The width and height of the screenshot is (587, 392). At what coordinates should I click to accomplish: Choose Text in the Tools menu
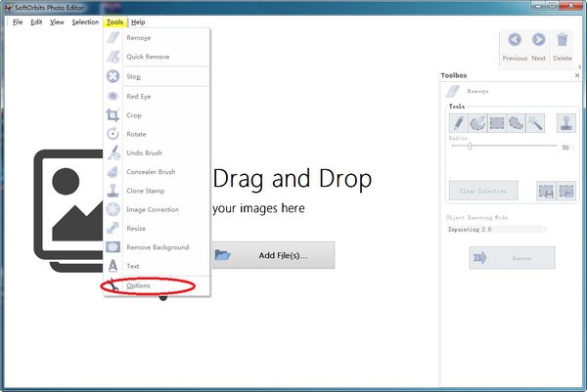157,266
